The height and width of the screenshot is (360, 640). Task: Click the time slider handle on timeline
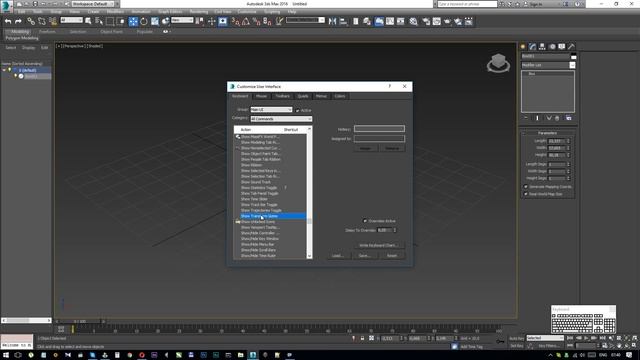tap(80, 322)
